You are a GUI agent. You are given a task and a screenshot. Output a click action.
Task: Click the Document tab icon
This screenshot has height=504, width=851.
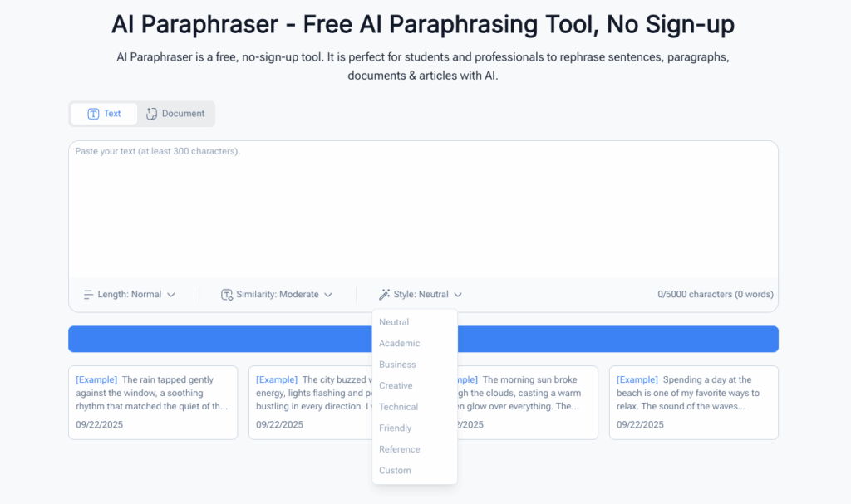[152, 114]
